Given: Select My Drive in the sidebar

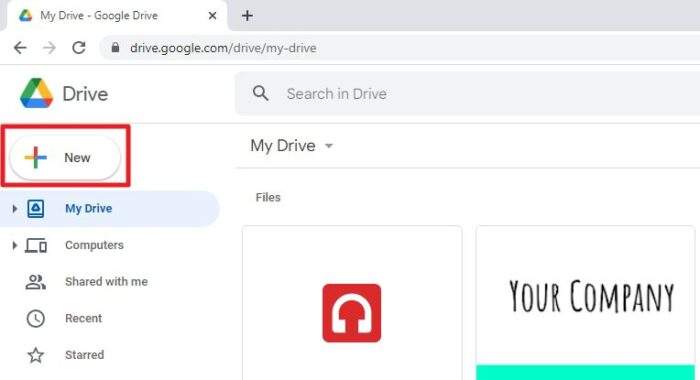Looking at the screenshot, I should (109, 209).
